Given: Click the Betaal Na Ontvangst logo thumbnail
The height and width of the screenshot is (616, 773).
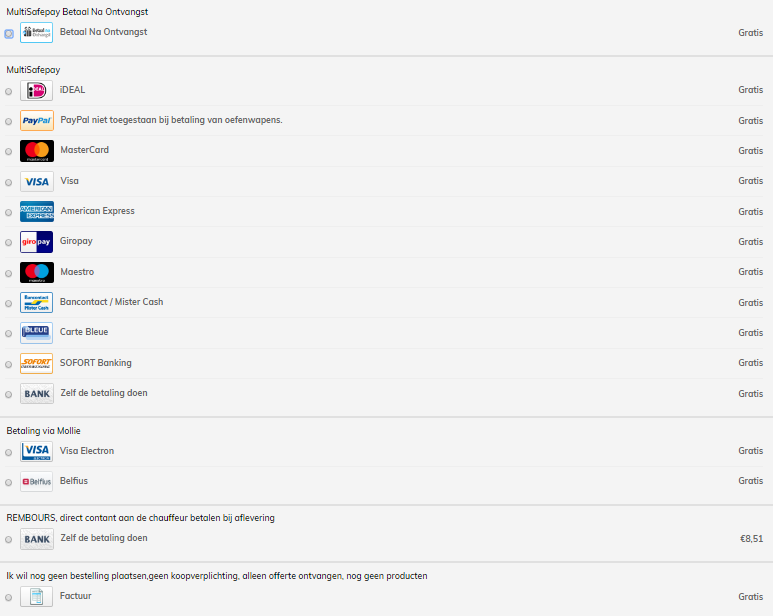Looking at the screenshot, I should coord(36,33).
